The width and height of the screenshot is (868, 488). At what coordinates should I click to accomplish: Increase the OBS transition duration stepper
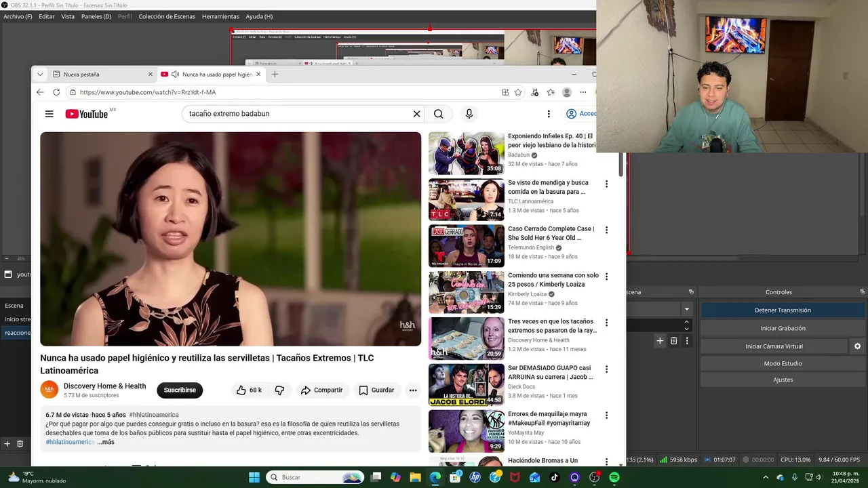click(686, 322)
